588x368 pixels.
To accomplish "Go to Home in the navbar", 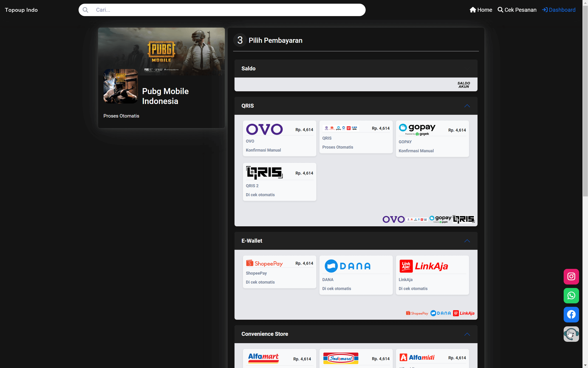I will point(481,10).
